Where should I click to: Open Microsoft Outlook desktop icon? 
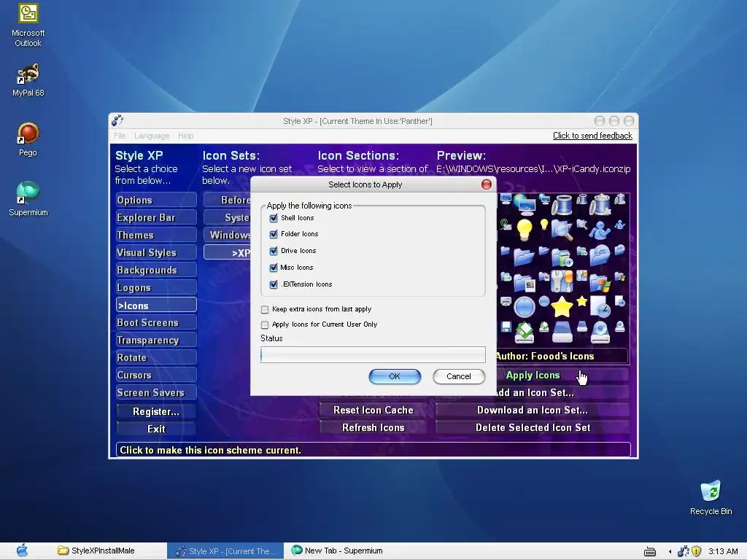pyautogui.click(x=28, y=26)
